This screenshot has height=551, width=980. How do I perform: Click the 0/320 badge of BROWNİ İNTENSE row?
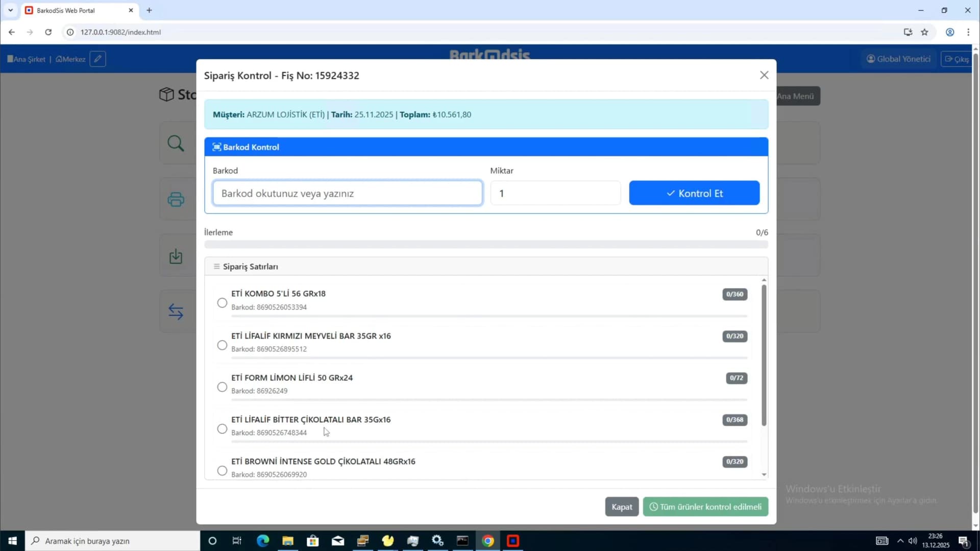(734, 462)
